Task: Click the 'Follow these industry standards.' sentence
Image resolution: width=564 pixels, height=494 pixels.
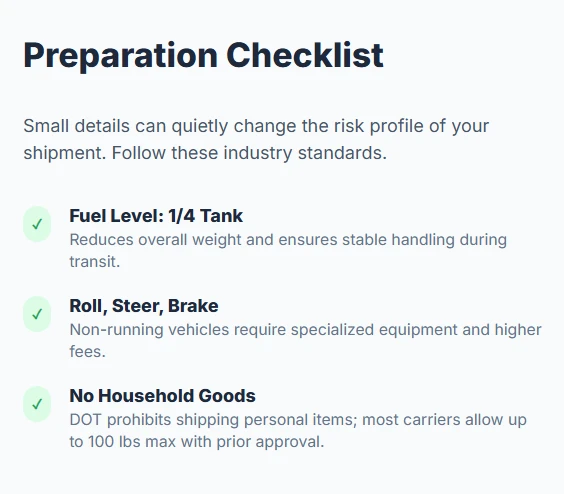Action: (249, 153)
